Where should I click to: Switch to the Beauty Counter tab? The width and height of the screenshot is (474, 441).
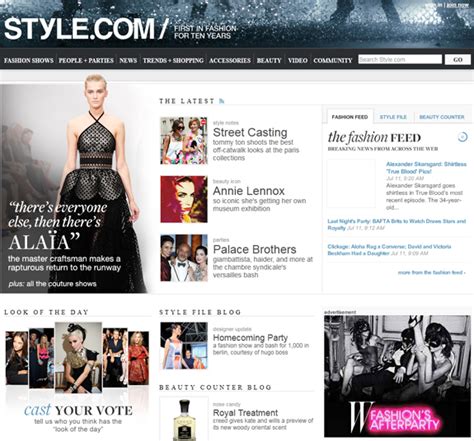(442, 117)
